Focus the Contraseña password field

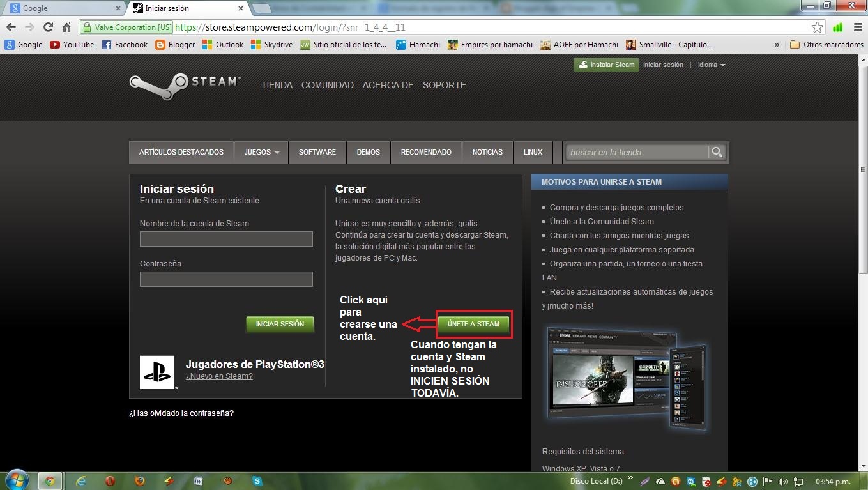[x=226, y=279]
